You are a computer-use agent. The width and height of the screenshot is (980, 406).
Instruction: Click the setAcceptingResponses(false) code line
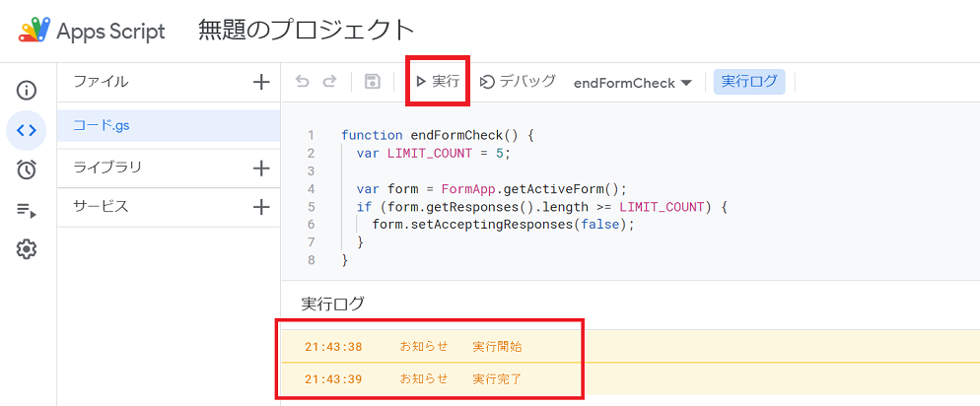[503, 225]
